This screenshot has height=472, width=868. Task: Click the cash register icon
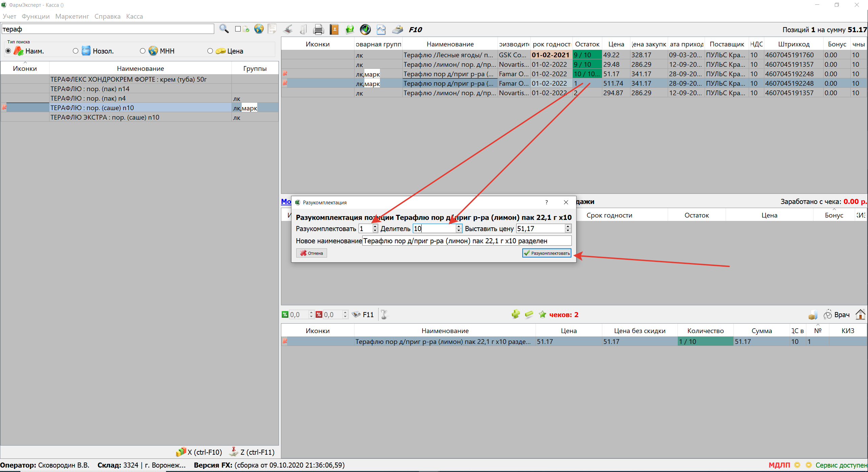pyautogui.click(x=397, y=29)
